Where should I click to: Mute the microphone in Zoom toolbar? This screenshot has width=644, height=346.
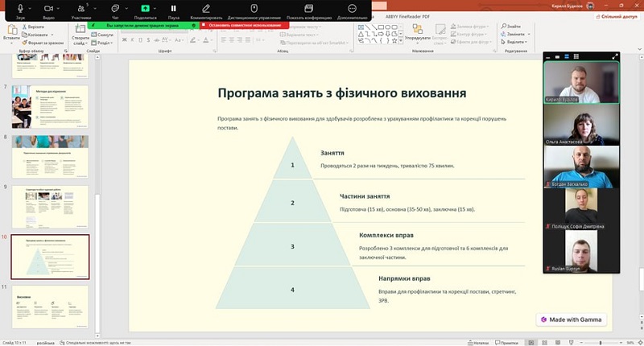point(18,9)
